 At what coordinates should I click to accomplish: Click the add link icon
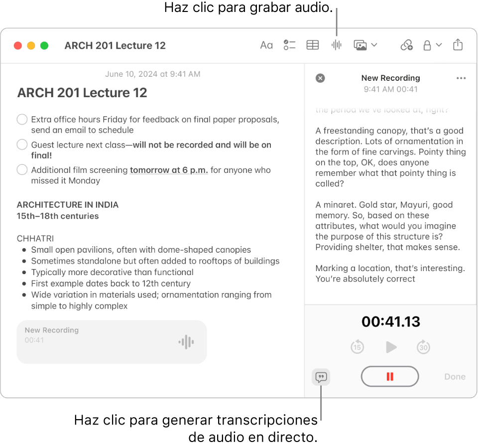(406, 45)
